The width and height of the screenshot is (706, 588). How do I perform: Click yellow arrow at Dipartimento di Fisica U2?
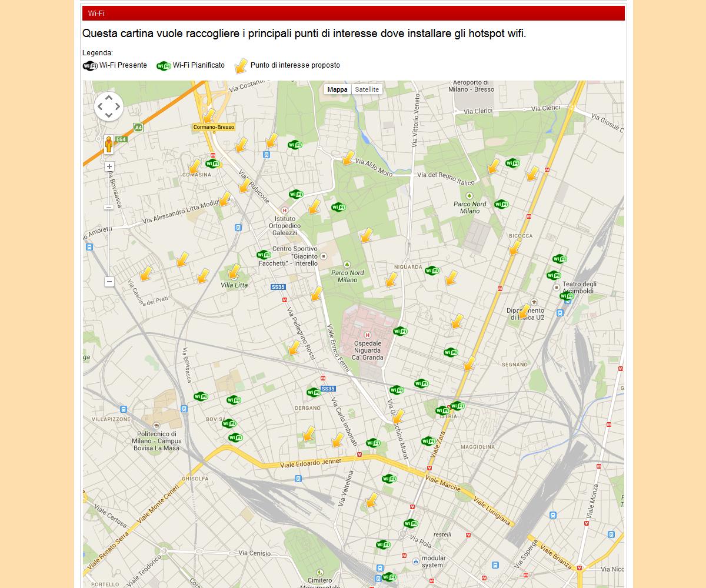(x=523, y=312)
